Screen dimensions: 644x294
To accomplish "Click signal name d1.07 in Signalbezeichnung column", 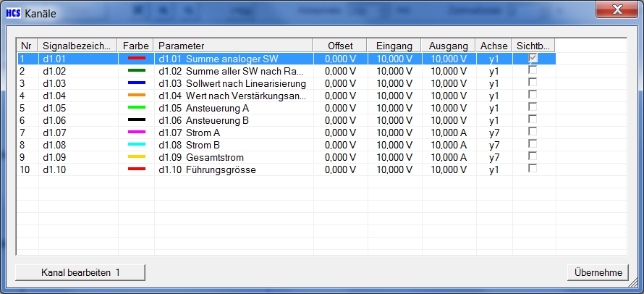I will click(54, 133).
